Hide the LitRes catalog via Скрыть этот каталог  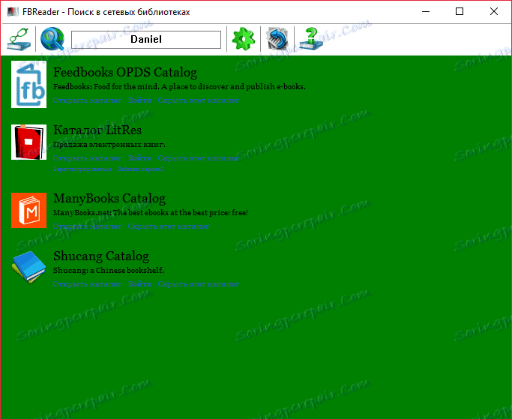199,158
